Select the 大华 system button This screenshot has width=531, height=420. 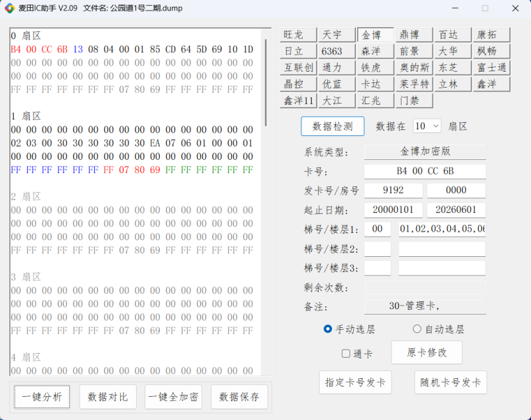coord(453,51)
